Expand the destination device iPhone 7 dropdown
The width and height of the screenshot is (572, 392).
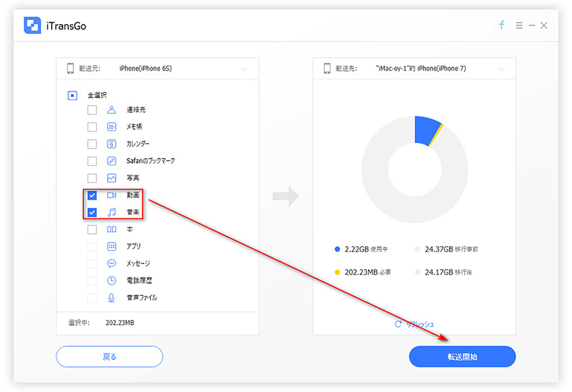click(501, 69)
